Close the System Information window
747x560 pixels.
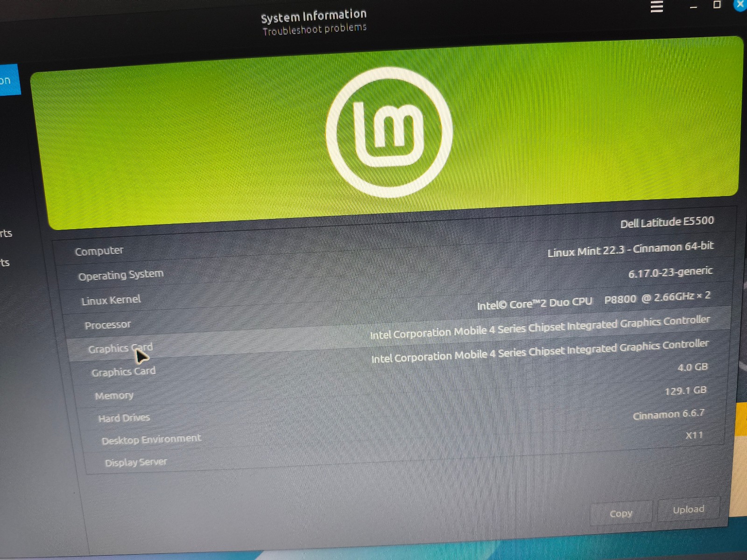(740, 4)
